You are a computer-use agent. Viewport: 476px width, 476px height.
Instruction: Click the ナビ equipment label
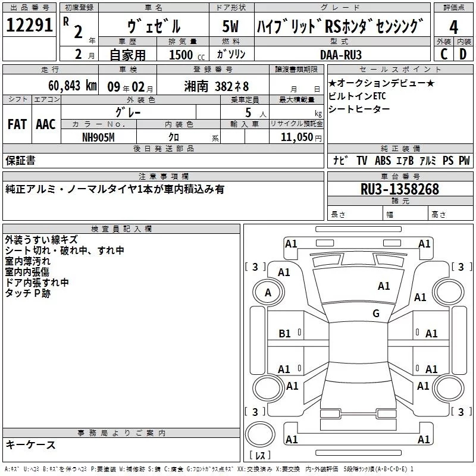[340, 160]
